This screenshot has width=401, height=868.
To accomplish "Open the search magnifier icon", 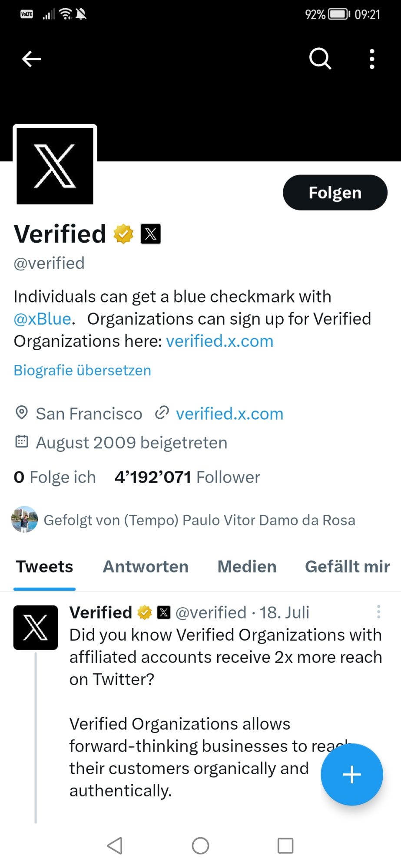I will click(x=320, y=59).
